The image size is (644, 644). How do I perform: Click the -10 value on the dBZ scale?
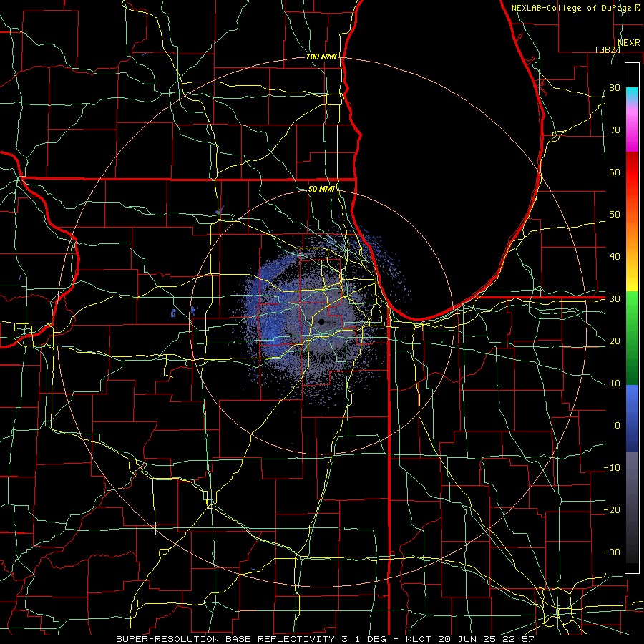(612, 468)
